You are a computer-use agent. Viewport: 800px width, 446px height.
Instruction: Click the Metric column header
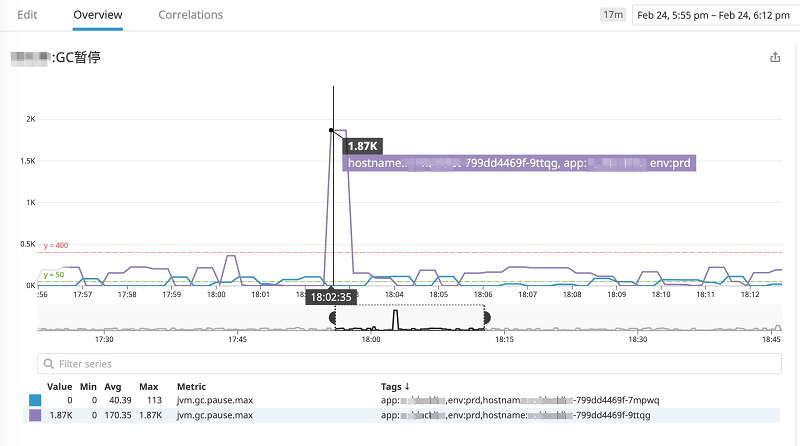pos(193,386)
